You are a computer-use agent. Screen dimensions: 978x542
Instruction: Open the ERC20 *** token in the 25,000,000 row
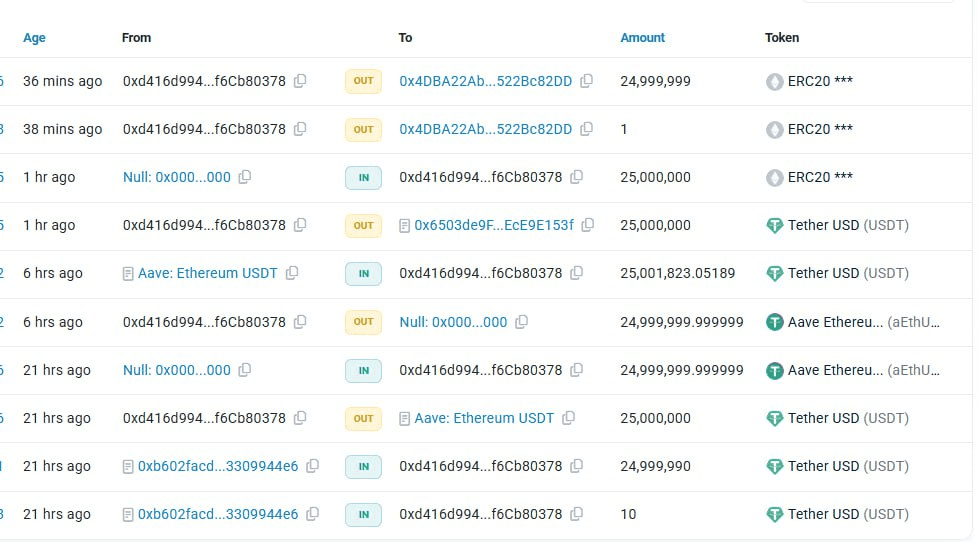(x=820, y=177)
